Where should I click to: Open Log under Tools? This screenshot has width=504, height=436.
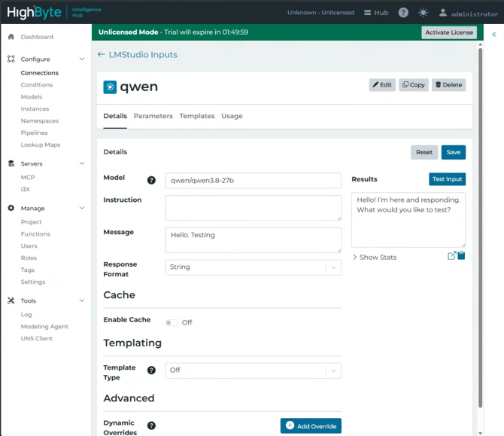pos(26,314)
